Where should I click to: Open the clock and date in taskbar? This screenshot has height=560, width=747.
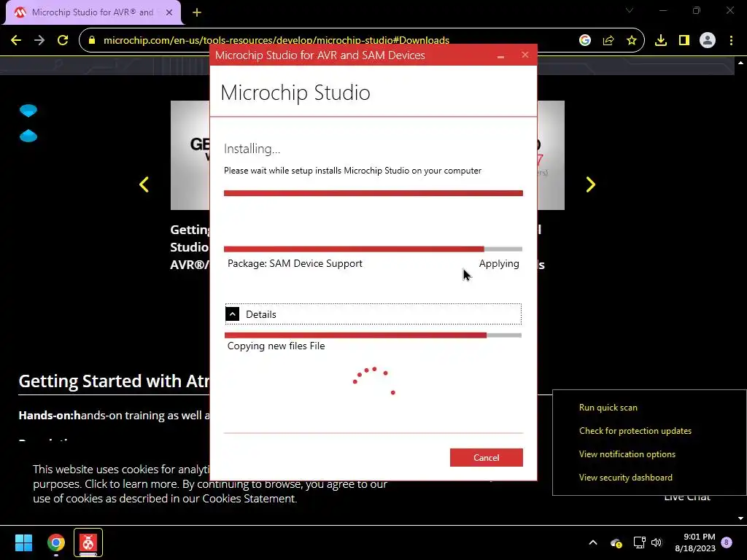tap(695, 542)
